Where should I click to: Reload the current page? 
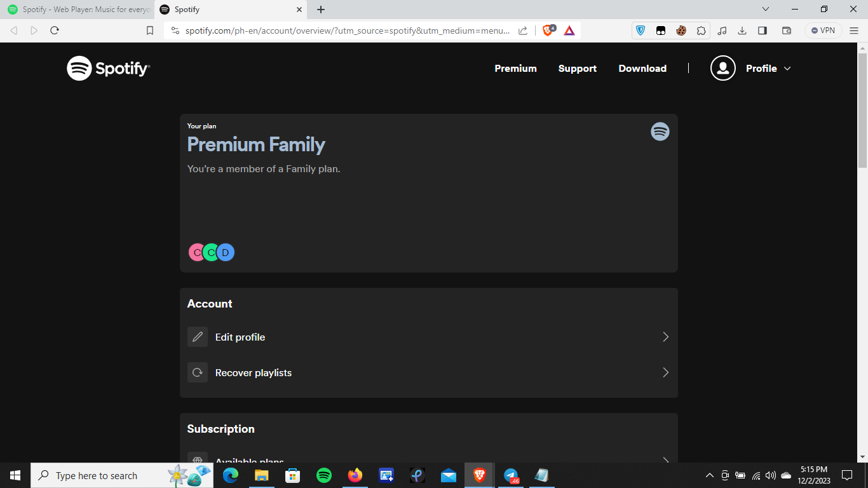tap(55, 30)
